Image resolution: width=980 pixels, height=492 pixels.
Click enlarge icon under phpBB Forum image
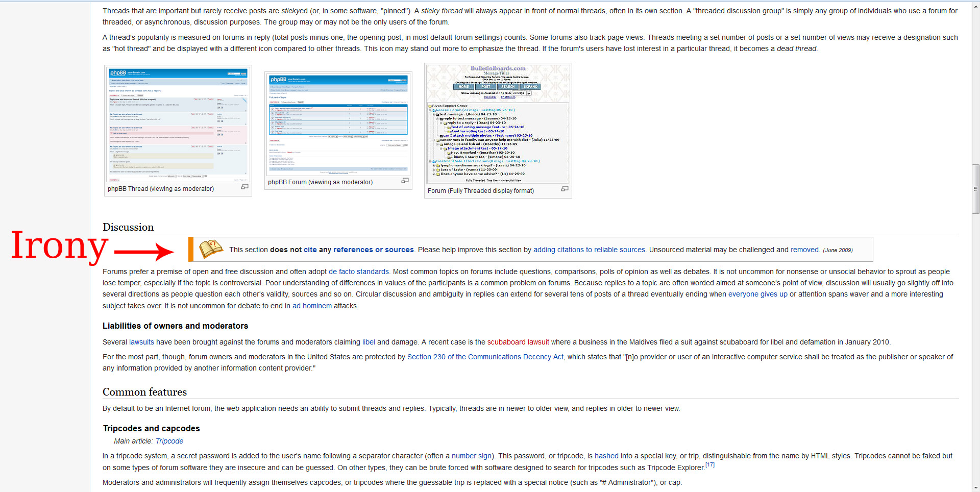[405, 181]
